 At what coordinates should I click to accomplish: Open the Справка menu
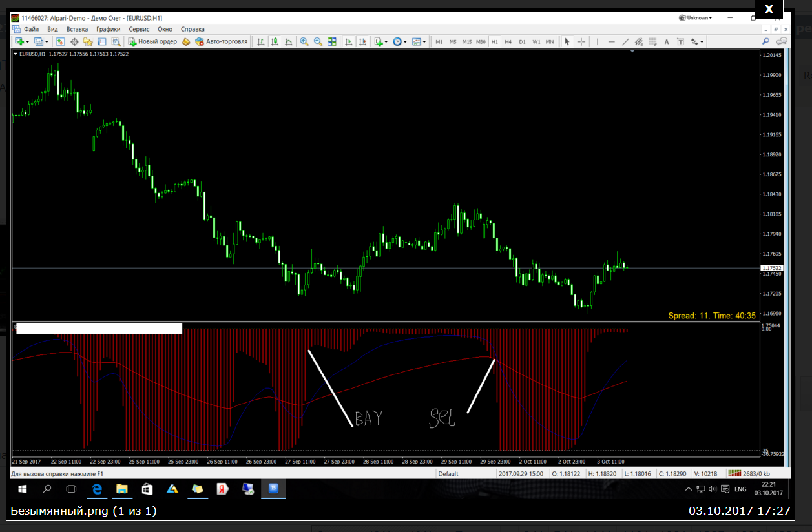click(193, 29)
